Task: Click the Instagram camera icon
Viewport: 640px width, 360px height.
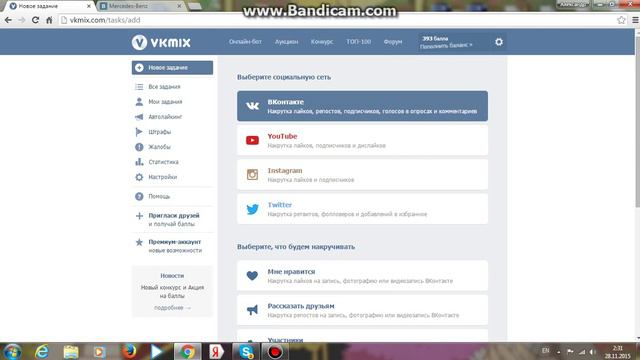Action: click(x=252, y=175)
